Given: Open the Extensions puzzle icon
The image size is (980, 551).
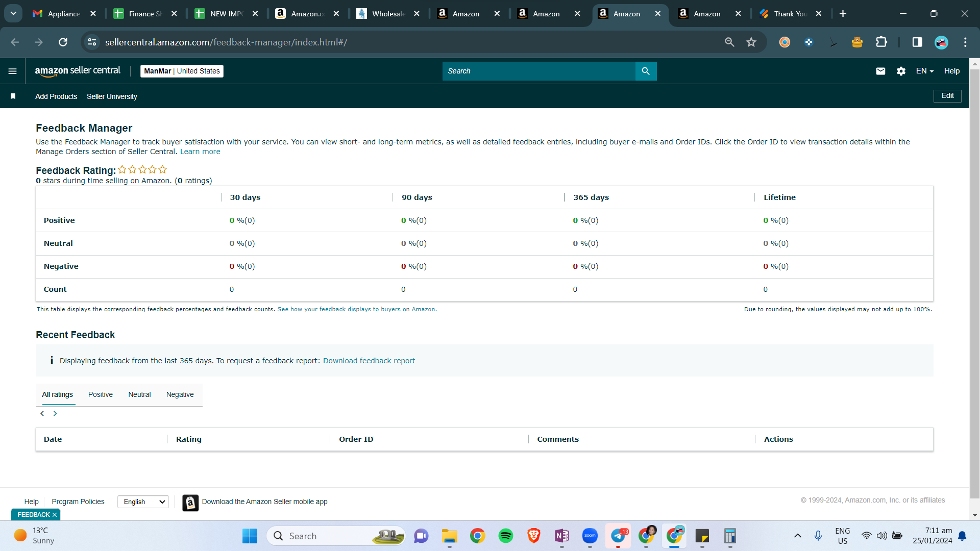Looking at the screenshot, I should point(881,42).
